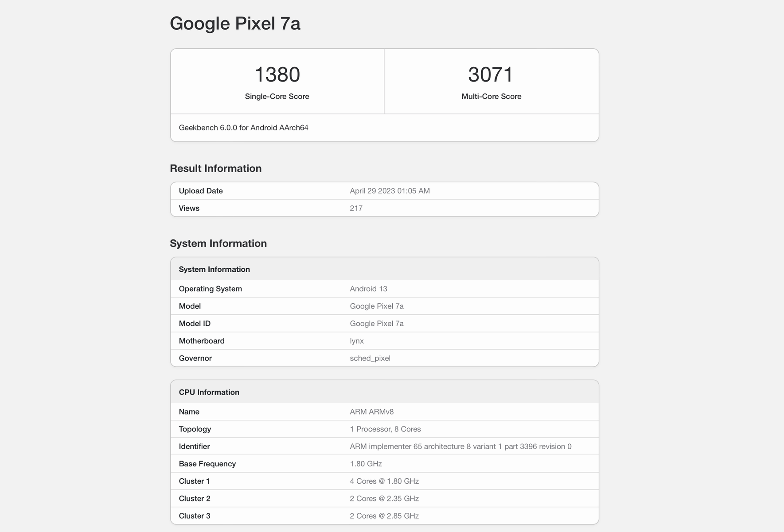Click the Google Pixel 7a page title
The width and height of the screenshot is (784, 532).
tap(235, 23)
